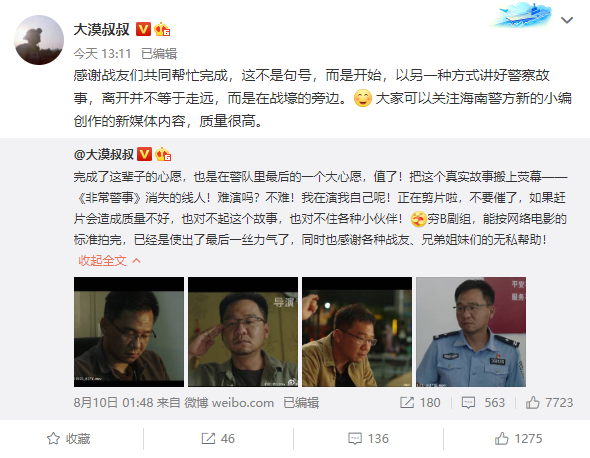Click the original post's repost icon showing 180
Screen dimensions: 590x458
point(420,403)
